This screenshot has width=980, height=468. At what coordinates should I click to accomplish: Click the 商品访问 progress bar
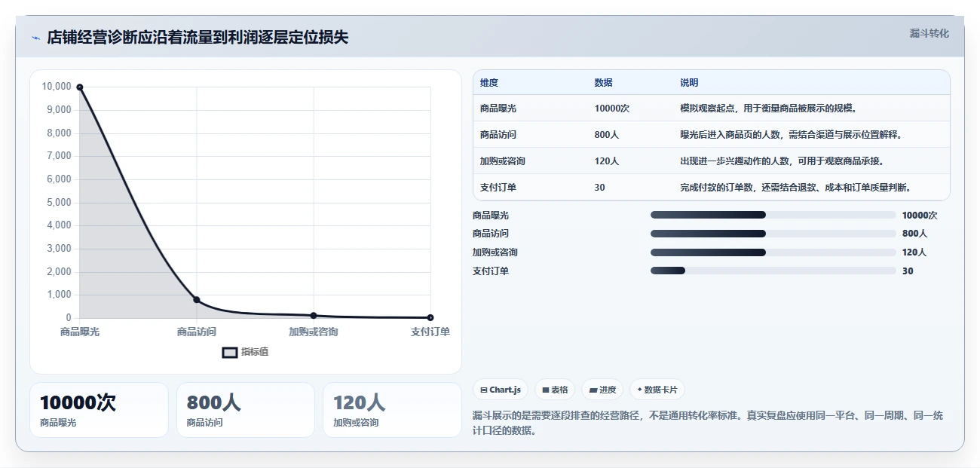tap(773, 234)
